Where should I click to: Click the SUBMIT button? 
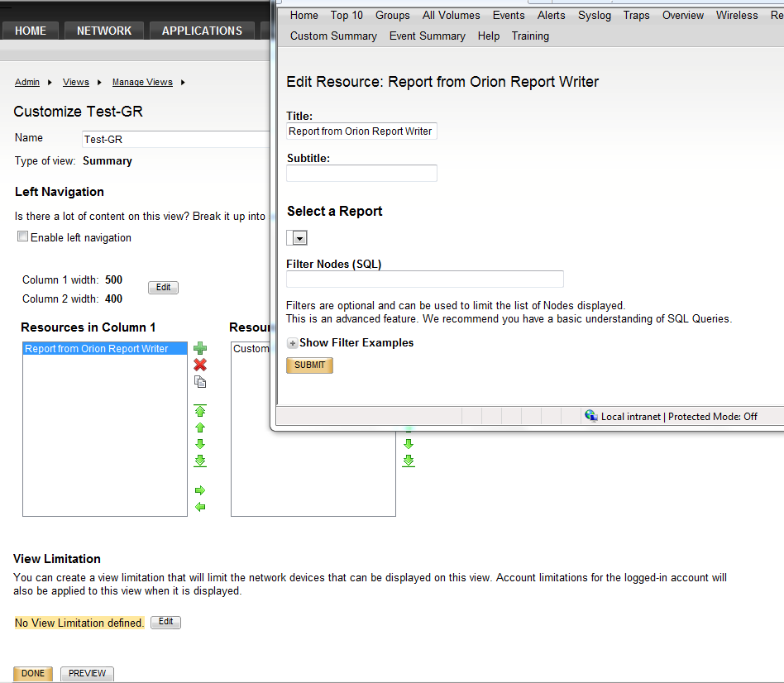pos(309,365)
